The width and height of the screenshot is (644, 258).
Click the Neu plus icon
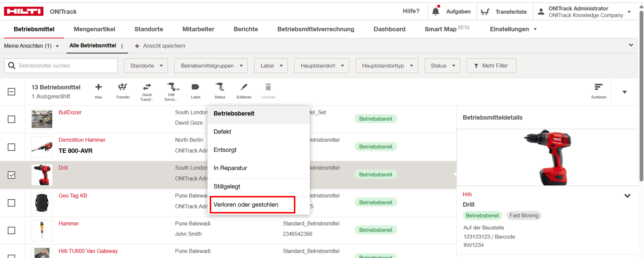coord(98,87)
